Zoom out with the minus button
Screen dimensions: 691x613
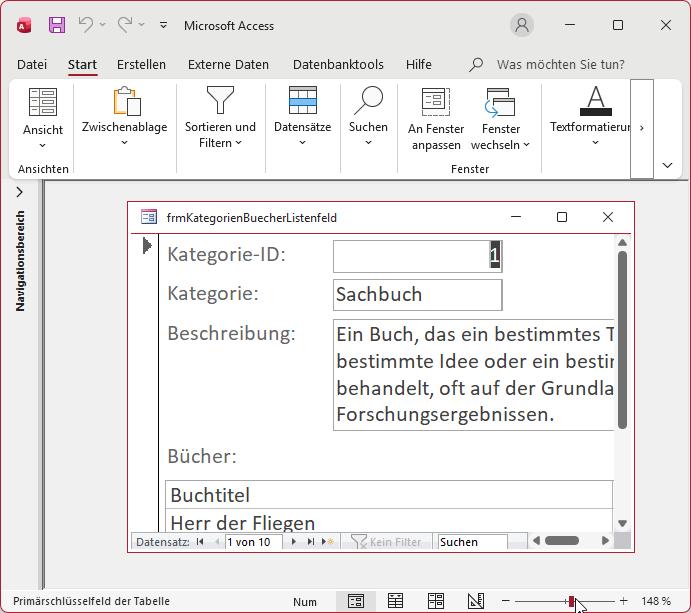point(505,601)
